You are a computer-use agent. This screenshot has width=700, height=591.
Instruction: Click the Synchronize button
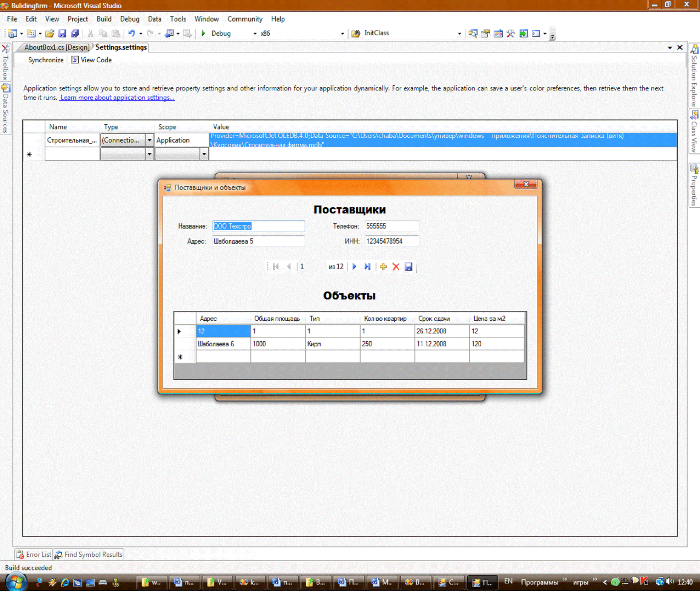pos(46,60)
